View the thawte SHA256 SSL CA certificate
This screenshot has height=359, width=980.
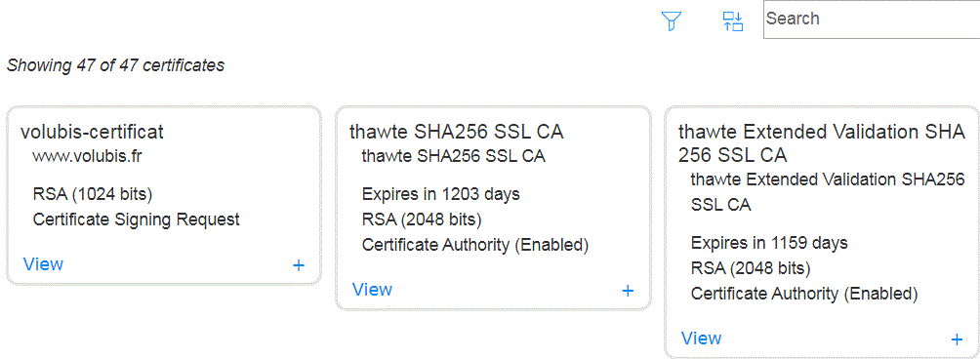coord(372,290)
